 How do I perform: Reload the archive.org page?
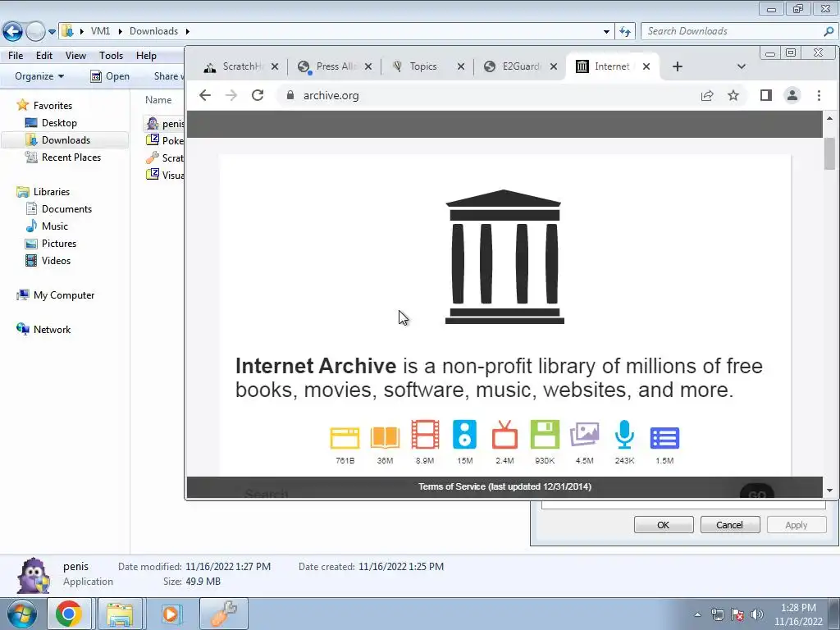pyautogui.click(x=258, y=95)
